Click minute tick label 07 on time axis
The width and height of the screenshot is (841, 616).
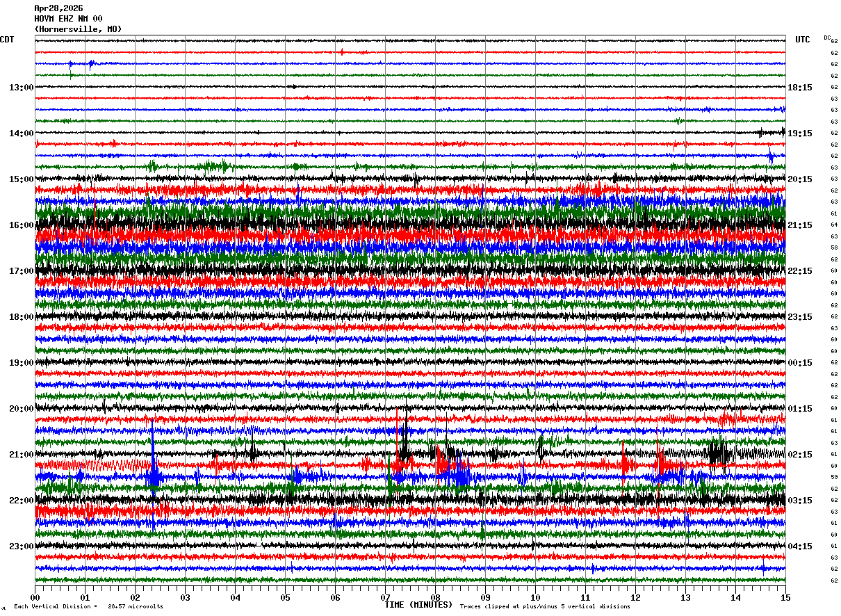click(385, 598)
